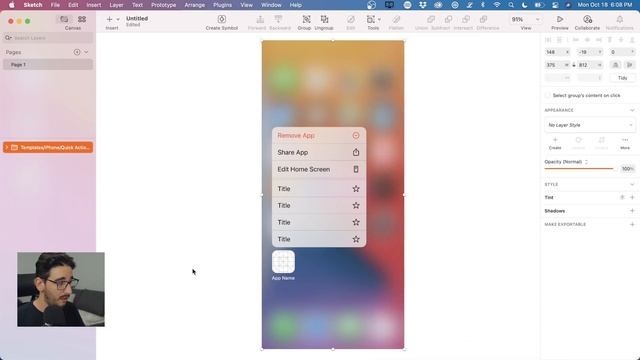Click the Intersect boolean icon
Viewport: 640px width, 360px height.
click(x=466, y=19)
